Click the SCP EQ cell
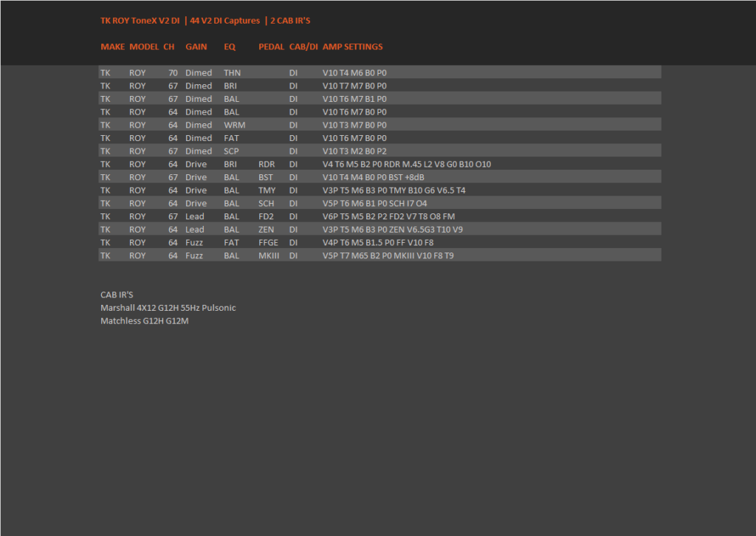Viewport: 756px width, 536px height. click(231, 151)
